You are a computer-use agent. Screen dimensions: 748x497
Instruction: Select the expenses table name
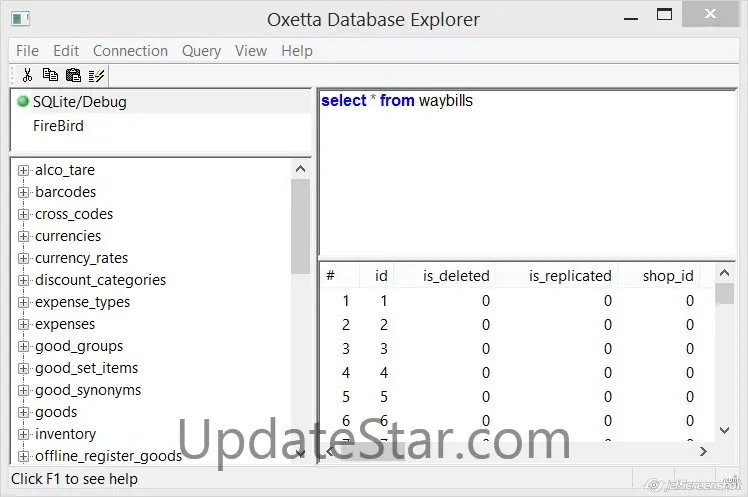tap(65, 324)
